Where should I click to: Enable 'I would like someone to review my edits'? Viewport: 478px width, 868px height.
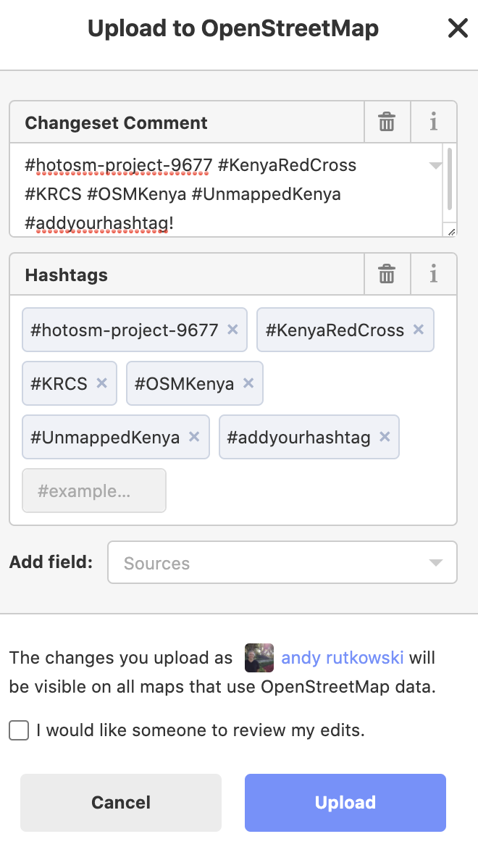19,730
